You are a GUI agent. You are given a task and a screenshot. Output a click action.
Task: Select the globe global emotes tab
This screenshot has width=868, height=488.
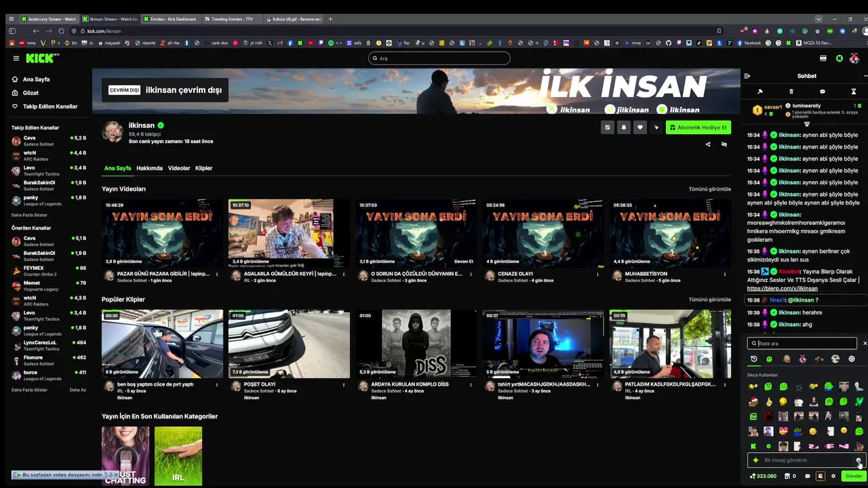point(852,359)
